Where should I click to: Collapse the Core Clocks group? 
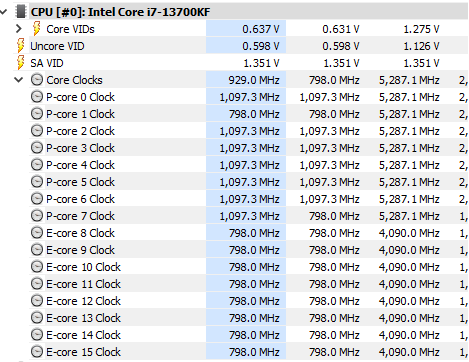click(19, 80)
